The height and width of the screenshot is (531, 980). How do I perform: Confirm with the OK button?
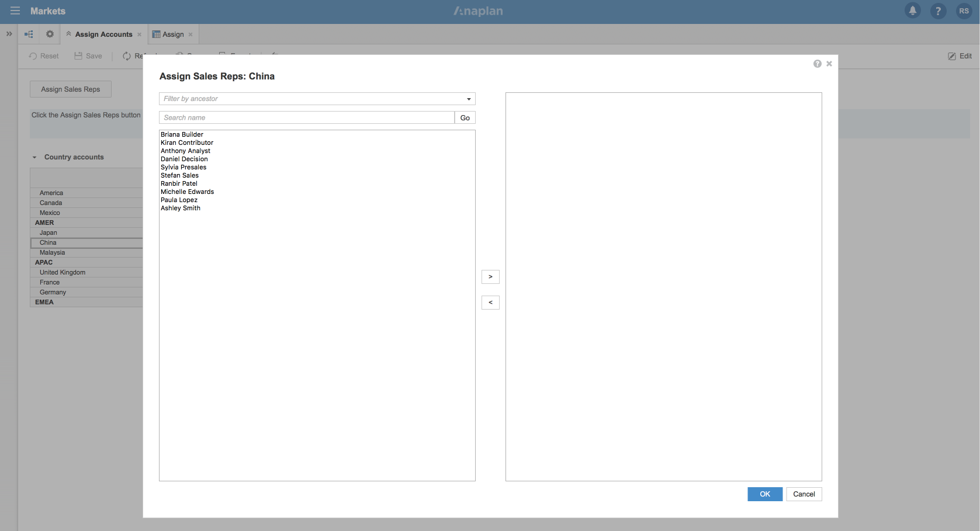tap(765, 494)
